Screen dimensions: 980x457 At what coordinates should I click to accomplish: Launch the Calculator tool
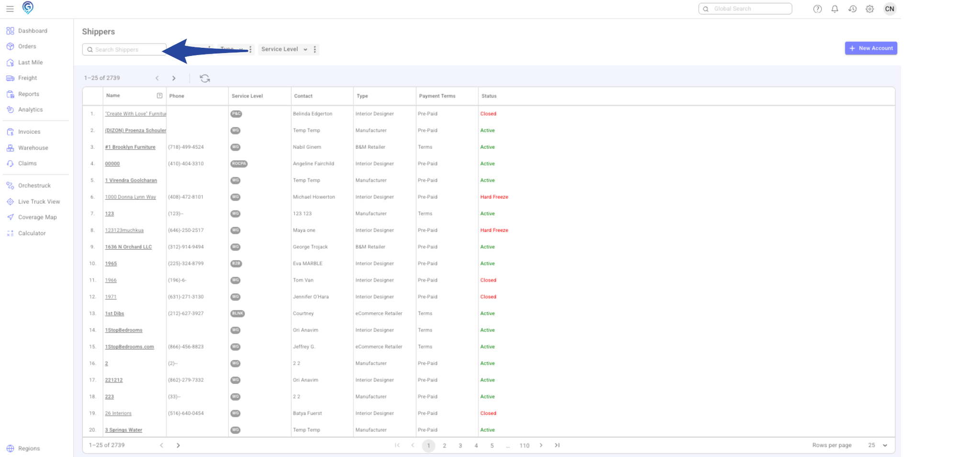(x=31, y=233)
